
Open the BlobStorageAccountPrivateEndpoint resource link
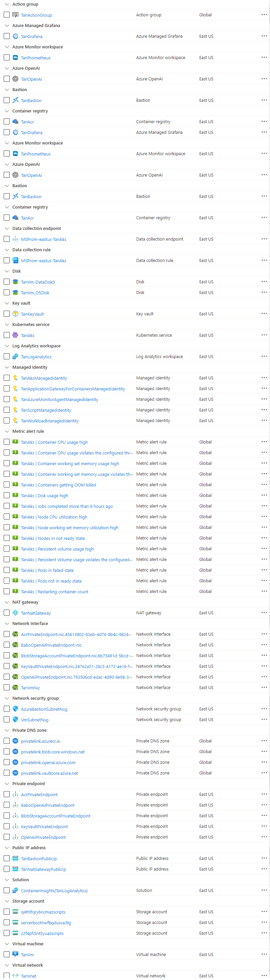(x=55, y=815)
